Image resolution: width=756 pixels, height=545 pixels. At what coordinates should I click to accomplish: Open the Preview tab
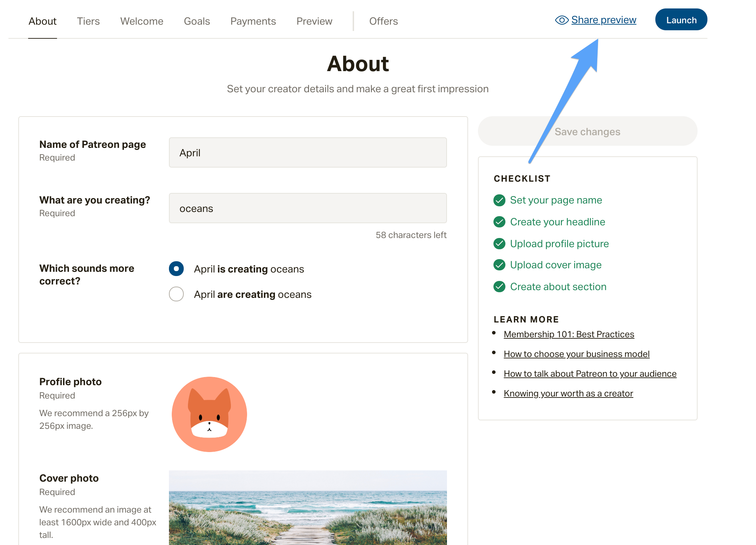click(314, 21)
